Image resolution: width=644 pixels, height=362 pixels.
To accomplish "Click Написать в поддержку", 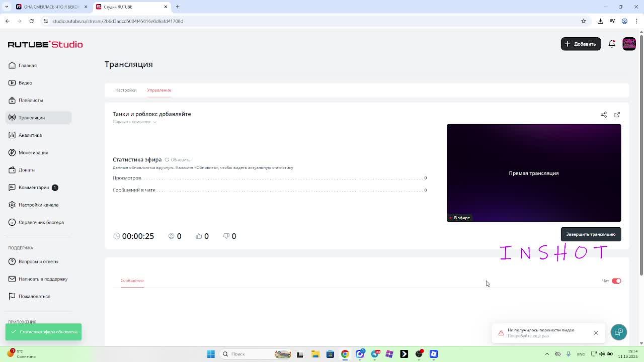I will [x=38, y=279].
